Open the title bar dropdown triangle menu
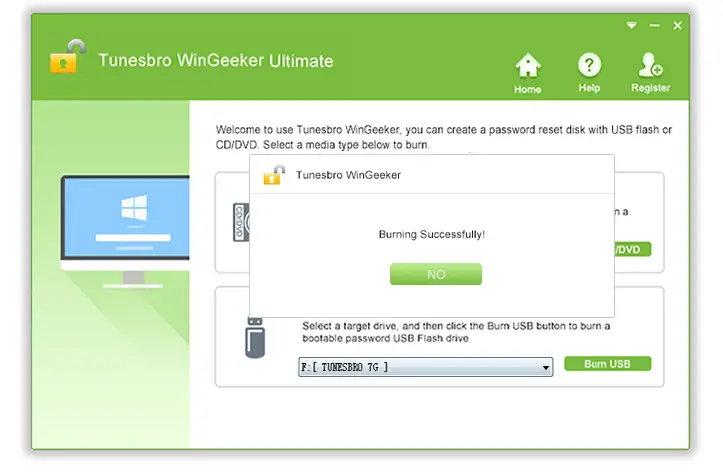723x474 pixels. tap(632, 25)
